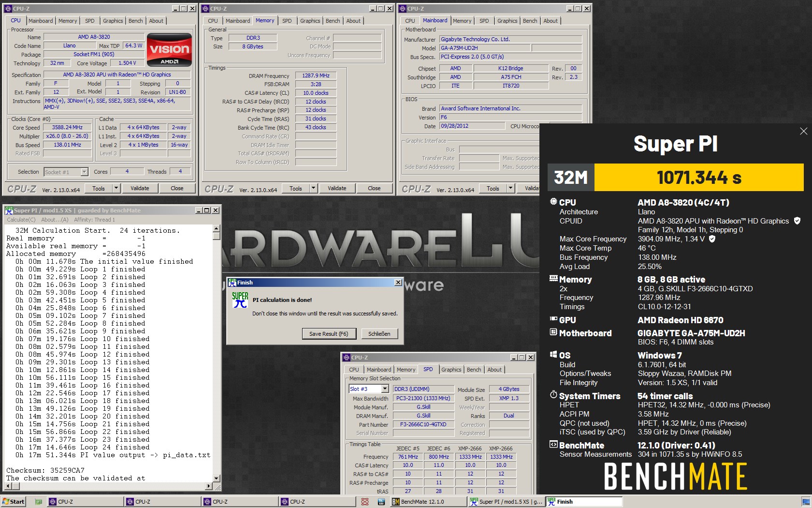This screenshot has height=508, width=812.
Task: Expand the Slot #3 memory slot dropdown
Action: pyautogui.click(x=385, y=389)
